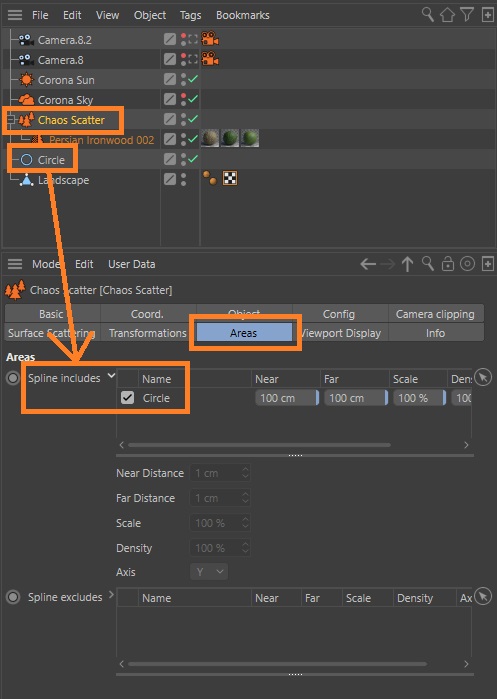Open the Object Manager hamburger menu

[15, 15]
